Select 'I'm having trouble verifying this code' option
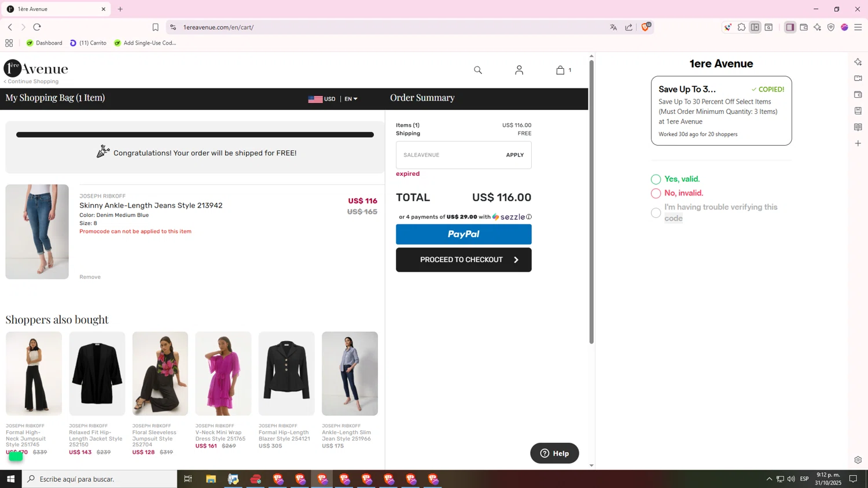The width and height of the screenshot is (868, 488). (x=656, y=213)
